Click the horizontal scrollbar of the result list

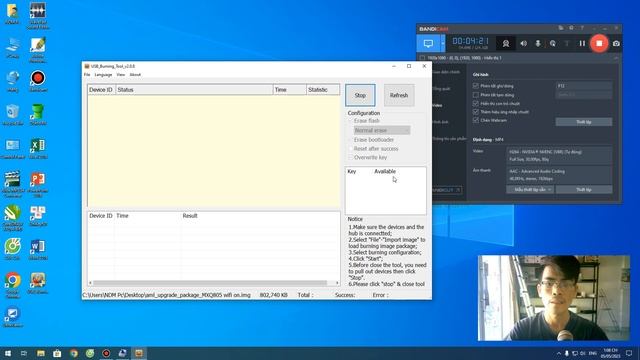pos(210,282)
